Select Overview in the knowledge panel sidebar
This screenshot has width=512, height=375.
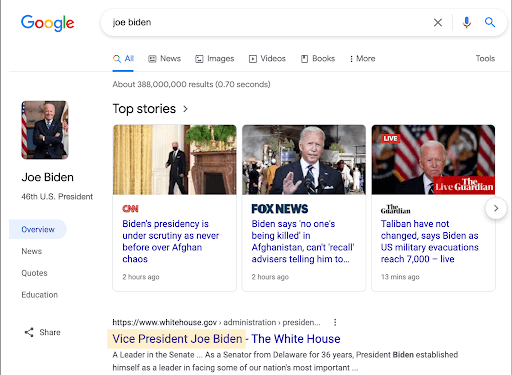click(x=38, y=229)
